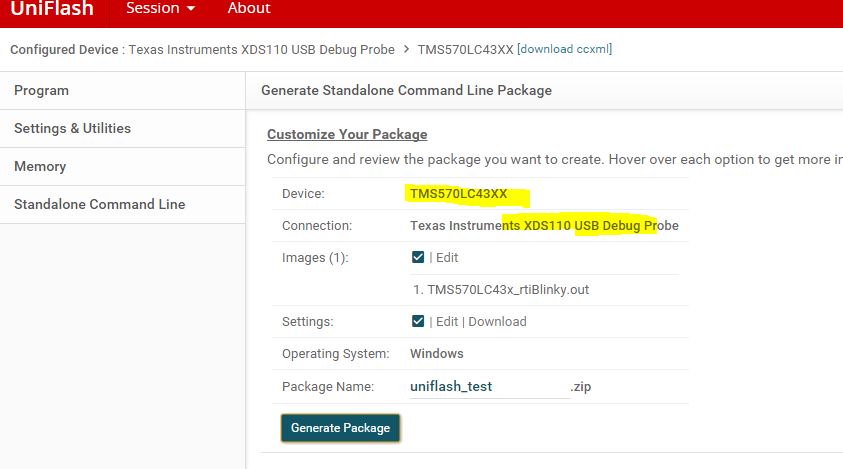Click the highlighted TMS570LC43XX device value
Screen dimensions: 843x469
[x=459, y=194]
